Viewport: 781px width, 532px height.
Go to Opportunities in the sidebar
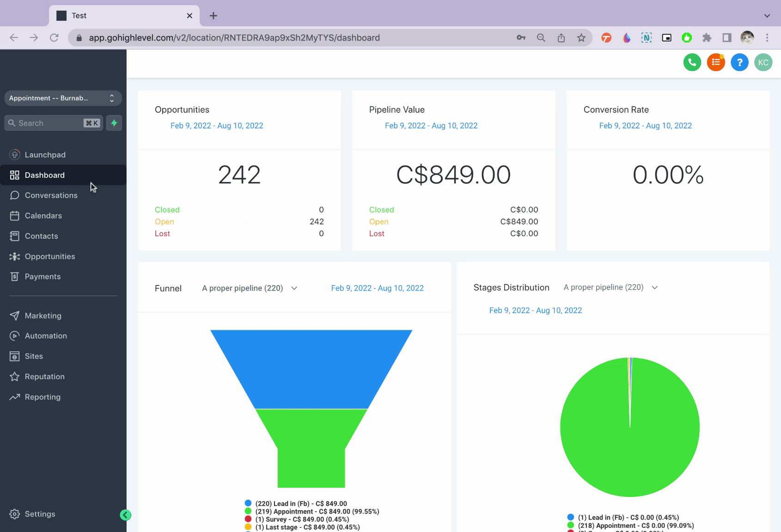click(49, 256)
